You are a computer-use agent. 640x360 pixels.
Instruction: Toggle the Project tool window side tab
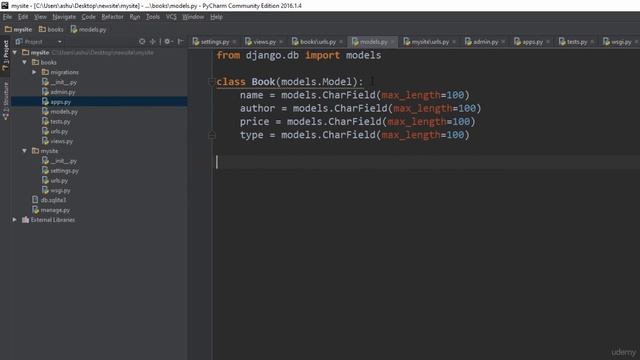click(5, 55)
